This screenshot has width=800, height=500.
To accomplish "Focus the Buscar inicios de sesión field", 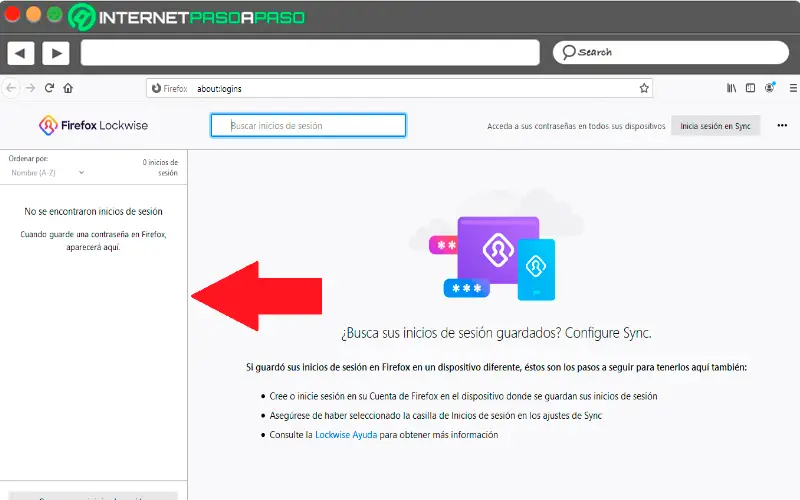I will point(308,126).
